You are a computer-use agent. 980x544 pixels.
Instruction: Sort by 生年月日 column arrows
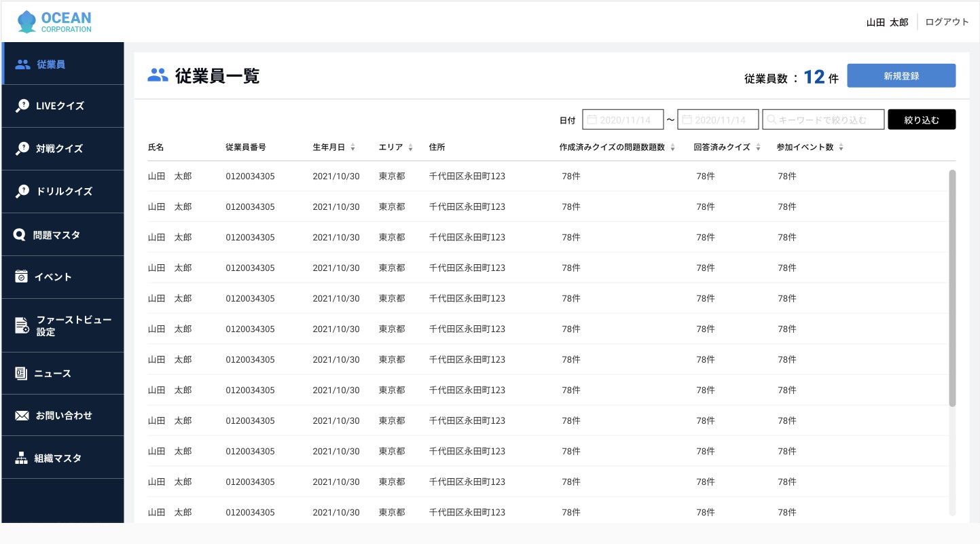[x=352, y=148]
